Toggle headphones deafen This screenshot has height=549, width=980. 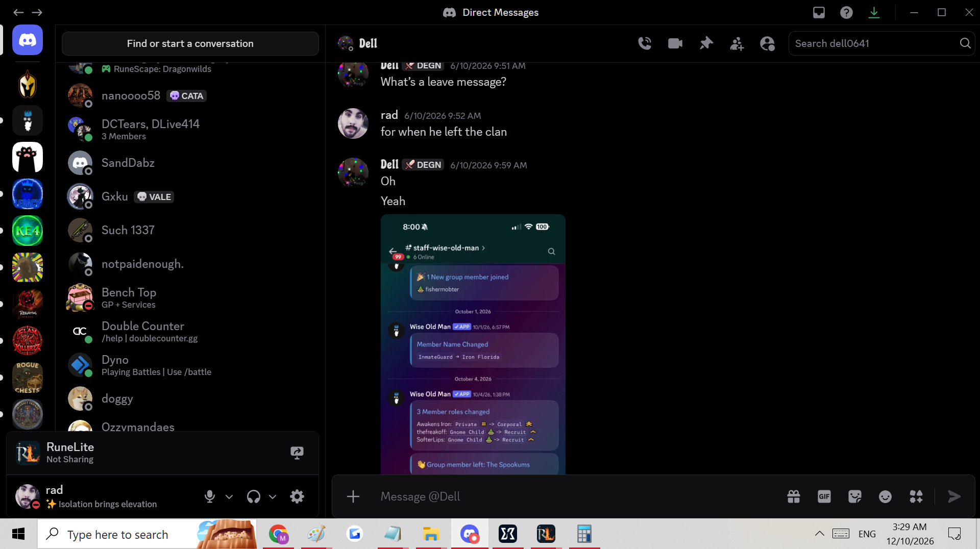coord(254,496)
